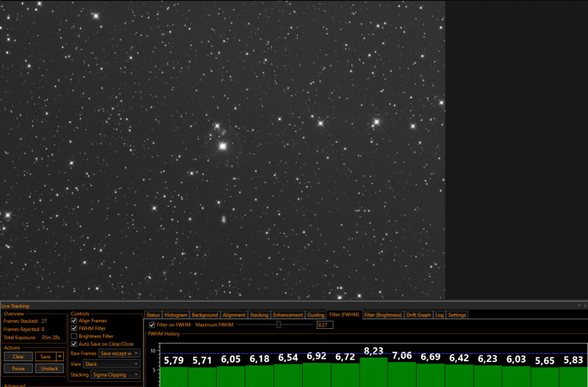
Task: Click the Unstack button
Action: pyautogui.click(x=49, y=369)
